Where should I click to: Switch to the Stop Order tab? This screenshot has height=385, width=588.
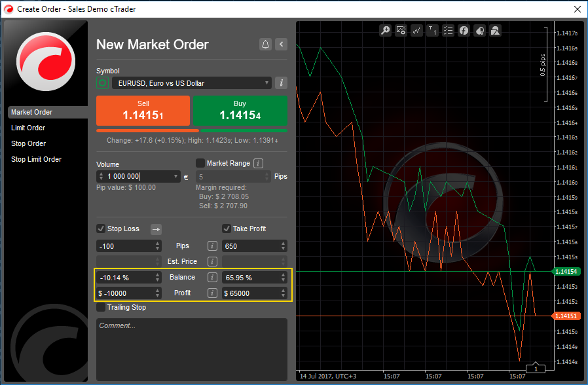pyautogui.click(x=29, y=143)
